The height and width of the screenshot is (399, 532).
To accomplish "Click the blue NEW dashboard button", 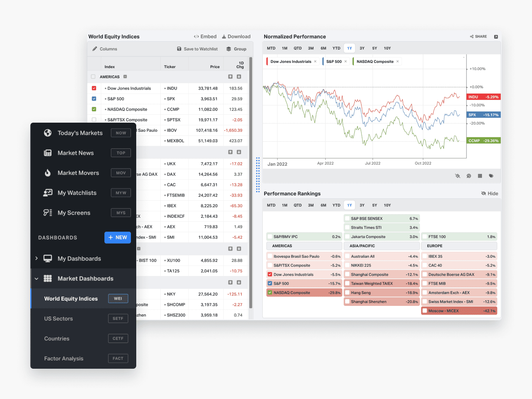I will [118, 237].
